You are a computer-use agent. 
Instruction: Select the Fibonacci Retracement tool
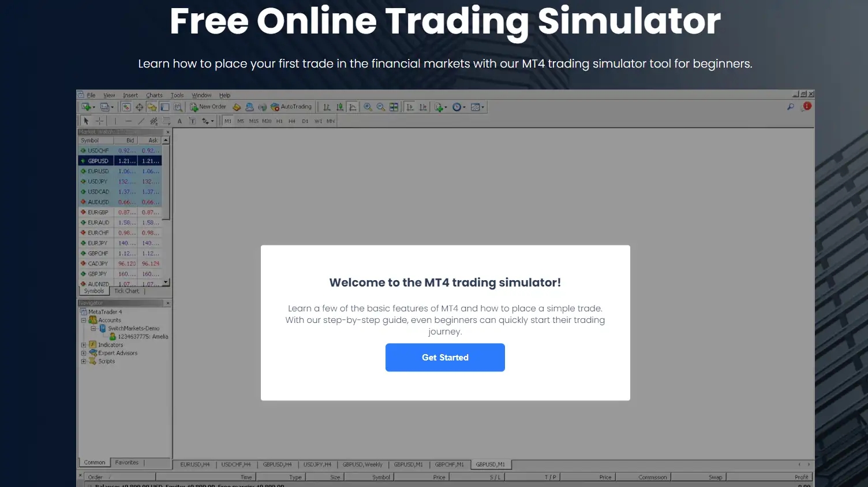tap(167, 121)
